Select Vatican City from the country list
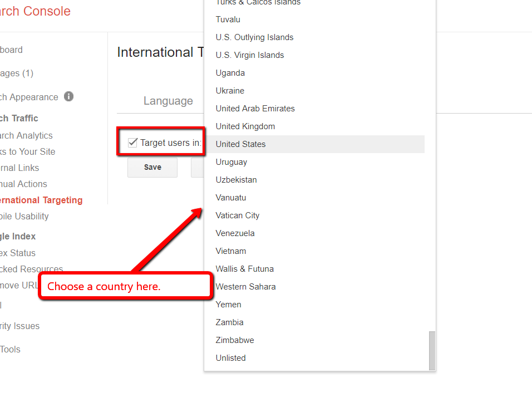Viewport: 532px width, 397px height. [237, 215]
